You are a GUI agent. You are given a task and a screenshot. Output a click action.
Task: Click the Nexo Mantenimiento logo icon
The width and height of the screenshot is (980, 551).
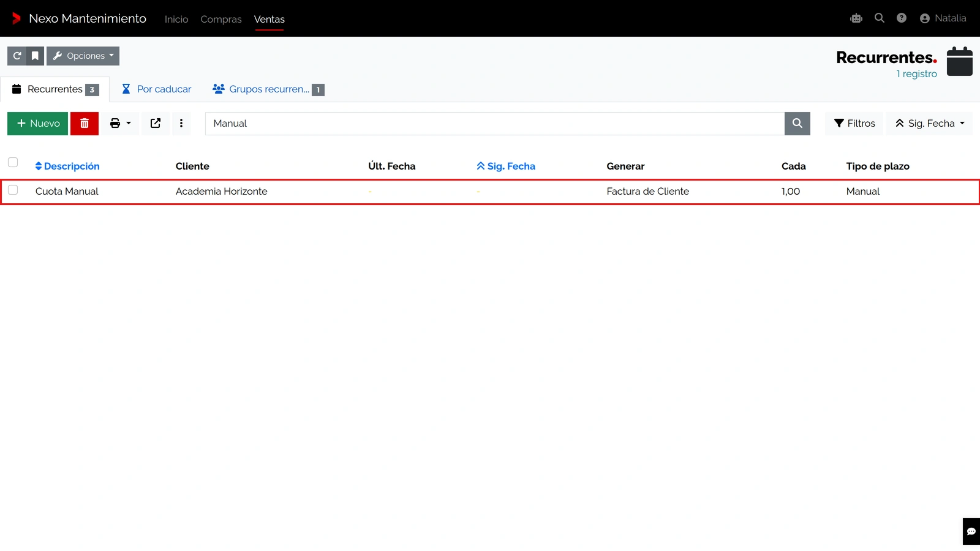click(17, 18)
